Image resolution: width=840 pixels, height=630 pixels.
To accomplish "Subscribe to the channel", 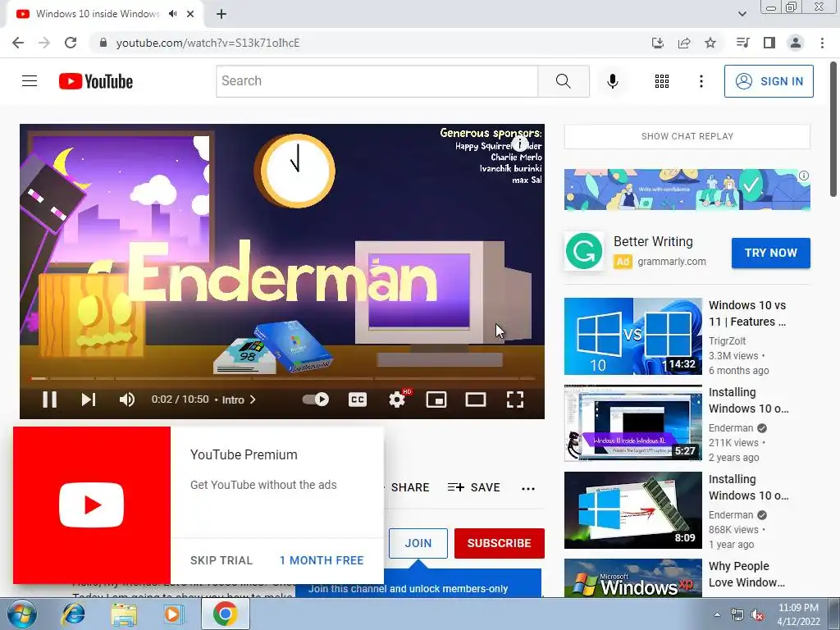I will [500, 543].
